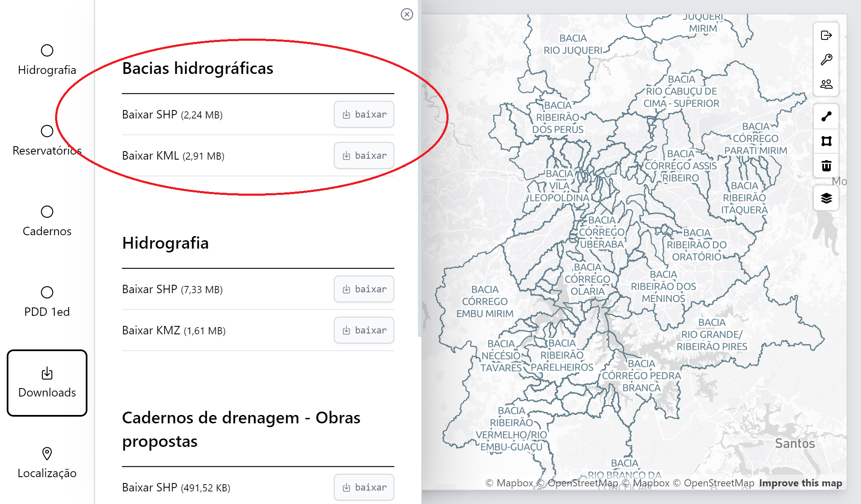The height and width of the screenshot is (504, 861).
Task: Download Hidrografia SHP (7,33 MB)
Action: [x=364, y=289]
